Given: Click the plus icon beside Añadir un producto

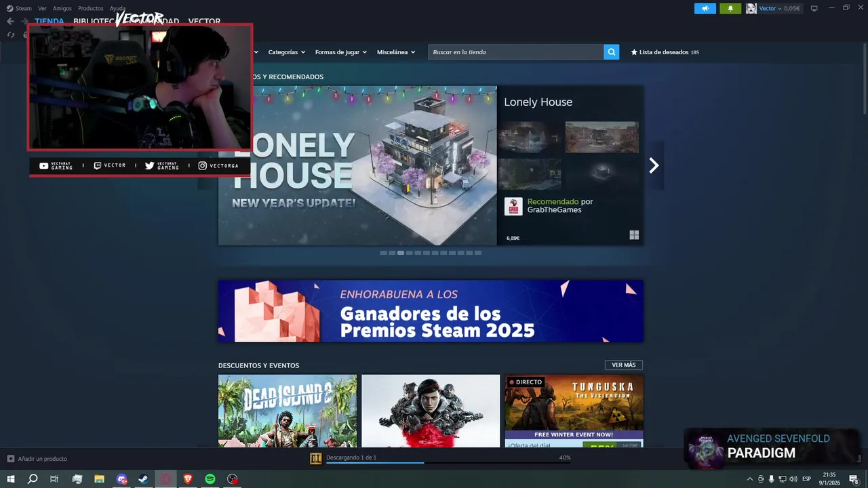Looking at the screenshot, I should (x=10, y=459).
